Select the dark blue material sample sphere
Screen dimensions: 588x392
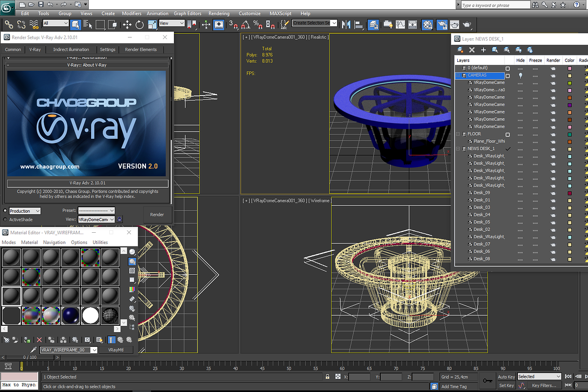(x=71, y=315)
